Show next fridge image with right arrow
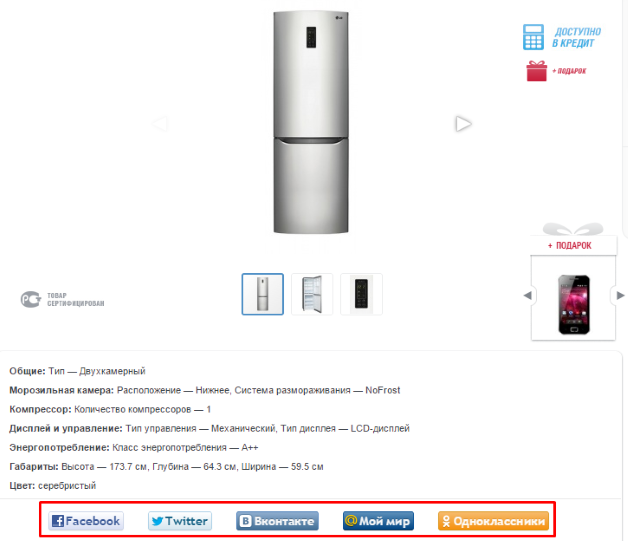The image size is (628, 541). pyautogui.click(x=463, y=124)
